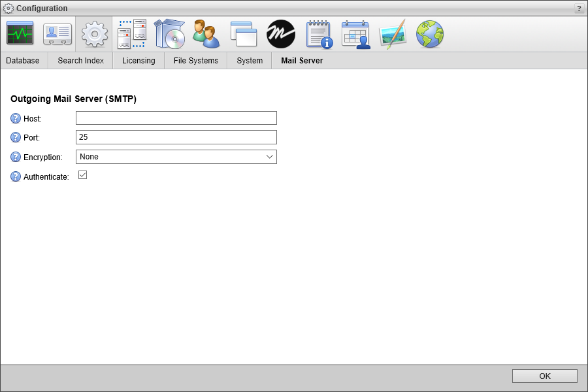The image size is (588, 392).
Task: Click the 'Authenticate:' label text
Action: pos(46,176)
